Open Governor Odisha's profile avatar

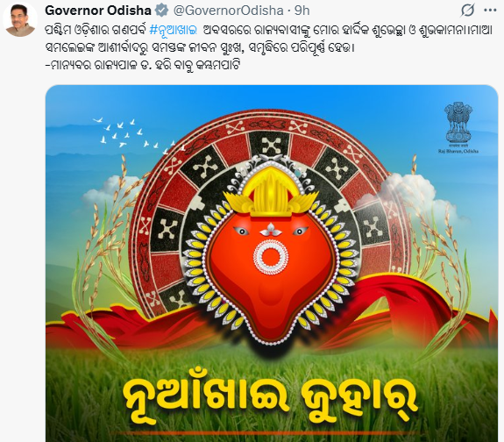click(20, 19)
